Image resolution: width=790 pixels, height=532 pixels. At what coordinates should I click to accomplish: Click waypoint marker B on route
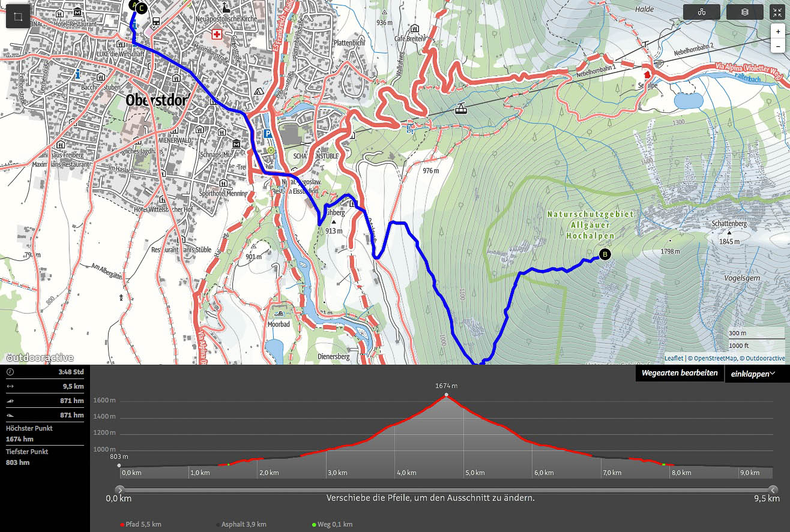(605, 254)
